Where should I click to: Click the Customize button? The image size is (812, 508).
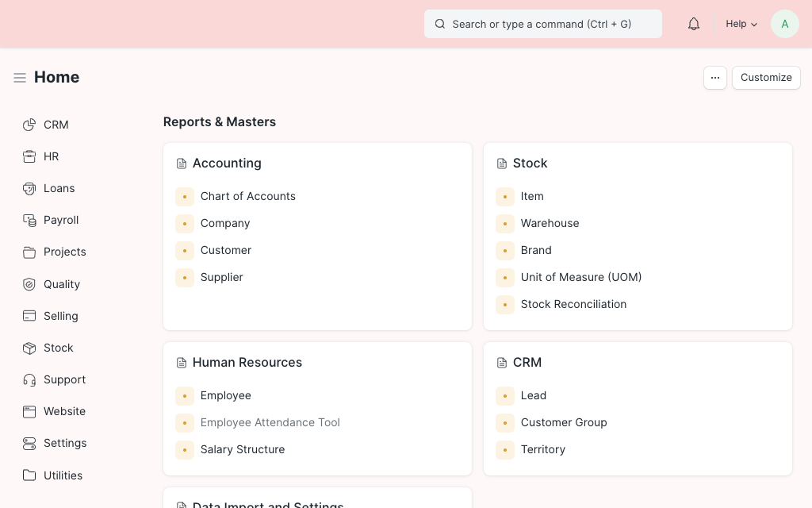[x=766, y=78]
